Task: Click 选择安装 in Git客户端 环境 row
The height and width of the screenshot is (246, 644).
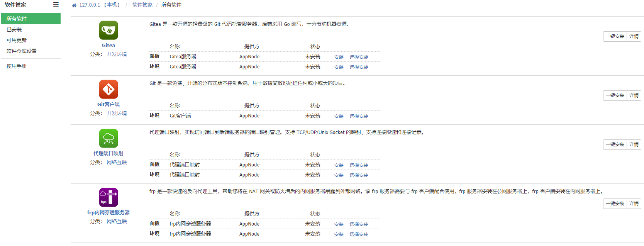Action: 359,116
